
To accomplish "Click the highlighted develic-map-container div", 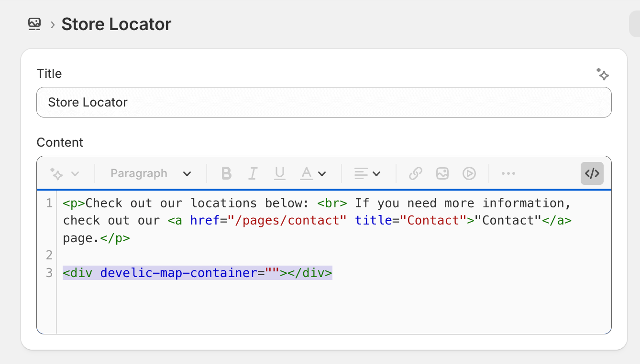I will [197, 273].
